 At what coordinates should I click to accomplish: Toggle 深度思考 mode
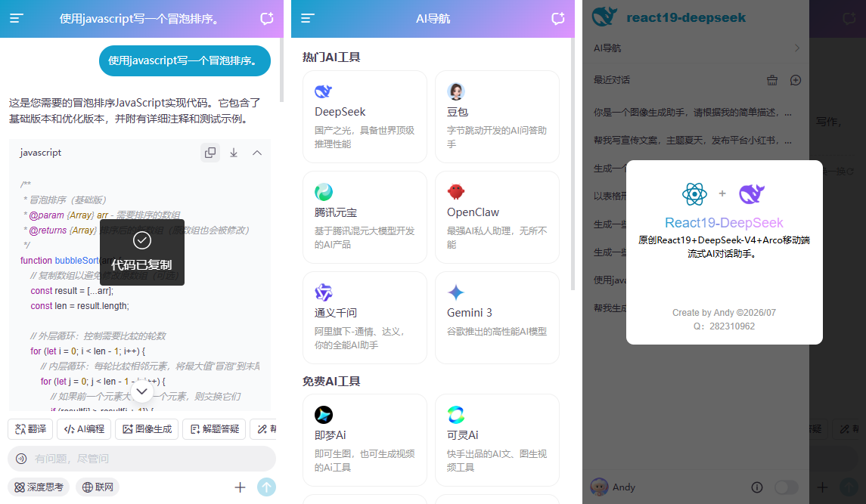tap(39, 487)
